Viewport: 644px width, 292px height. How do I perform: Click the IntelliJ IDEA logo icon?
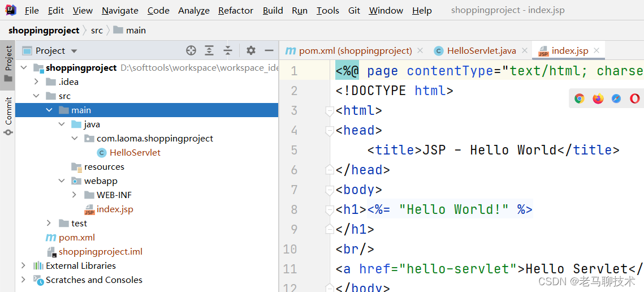pyautogui.click(x=11, y=10)
